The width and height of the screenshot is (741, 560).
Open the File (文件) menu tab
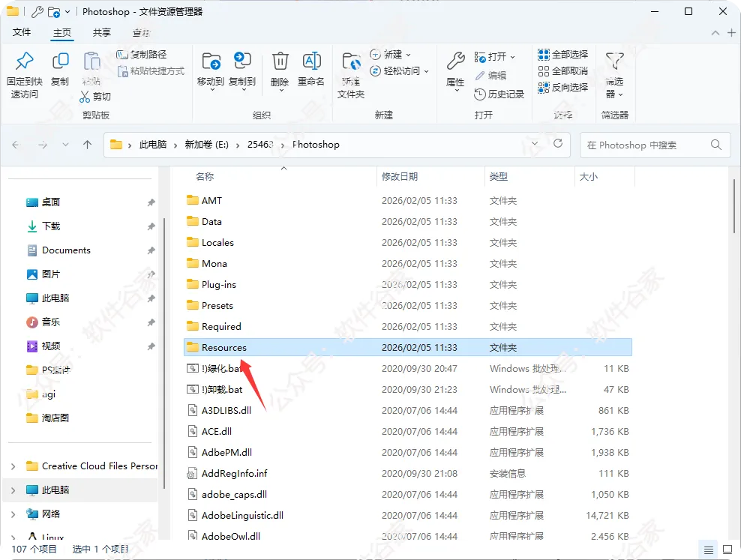tap(22, 32)
